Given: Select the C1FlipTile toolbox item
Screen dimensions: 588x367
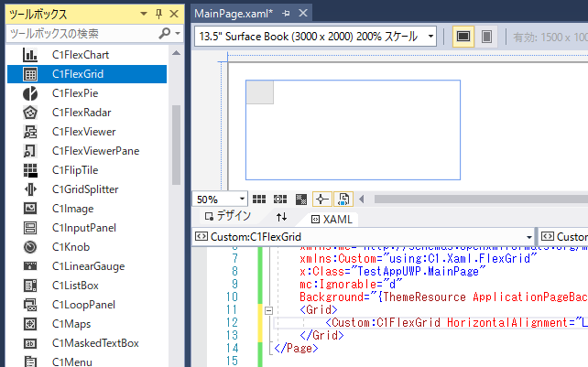Looking at the screenshot, I should tap(77, 170).
